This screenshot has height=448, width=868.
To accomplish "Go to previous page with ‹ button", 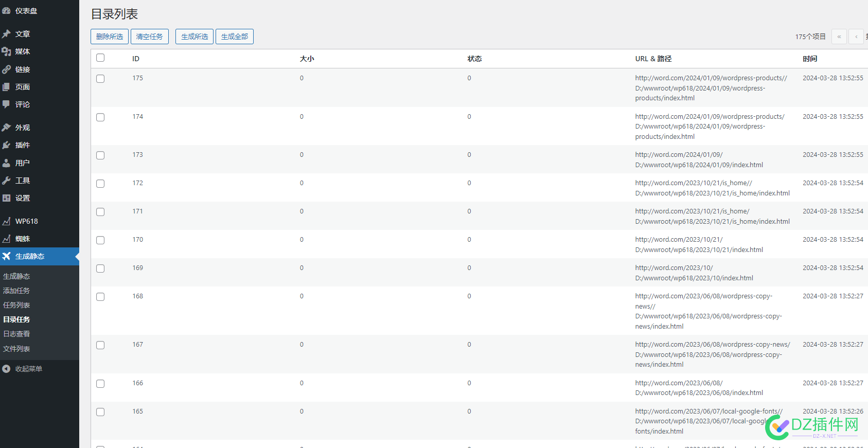I will tap(856, 37).
